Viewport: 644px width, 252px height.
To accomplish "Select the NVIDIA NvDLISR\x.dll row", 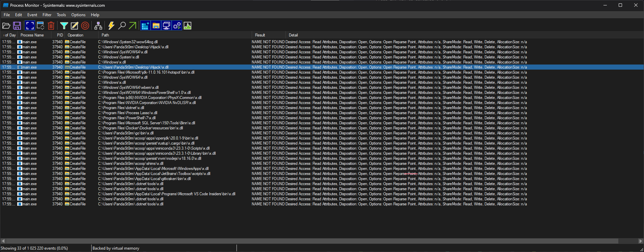I will (322, 103).
